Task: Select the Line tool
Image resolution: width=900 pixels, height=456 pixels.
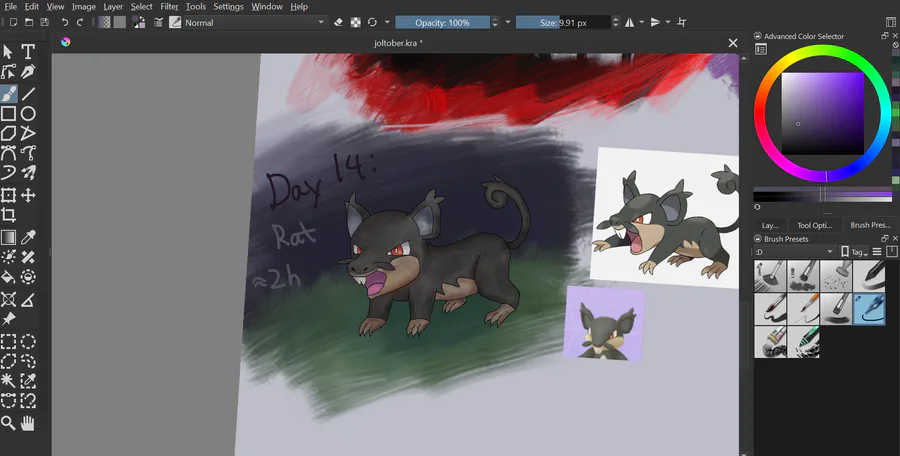Action: [28, 93]
